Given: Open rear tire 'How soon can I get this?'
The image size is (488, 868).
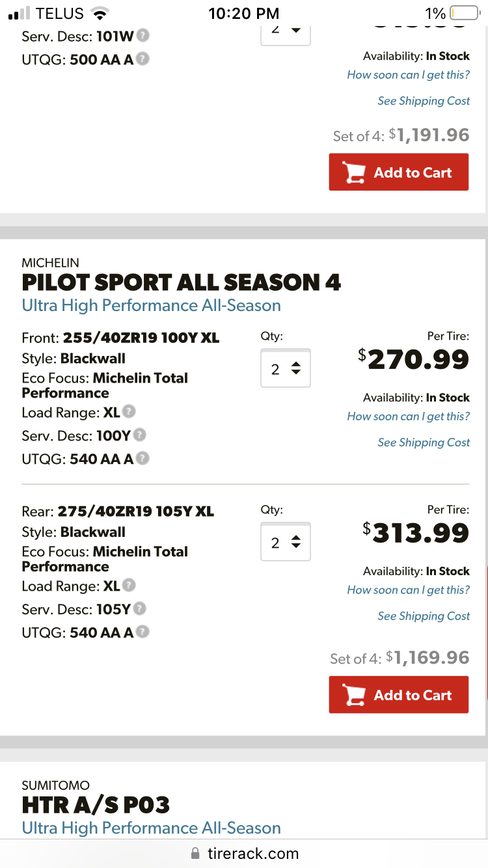Looking at the screenshot, I should [x=408, y=590].
